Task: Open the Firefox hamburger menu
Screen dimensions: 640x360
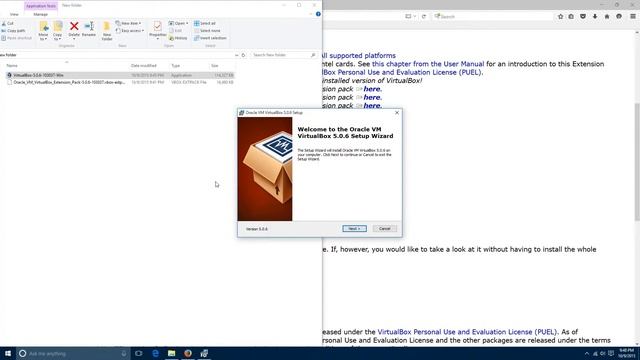Action: (x=633, y=16)
